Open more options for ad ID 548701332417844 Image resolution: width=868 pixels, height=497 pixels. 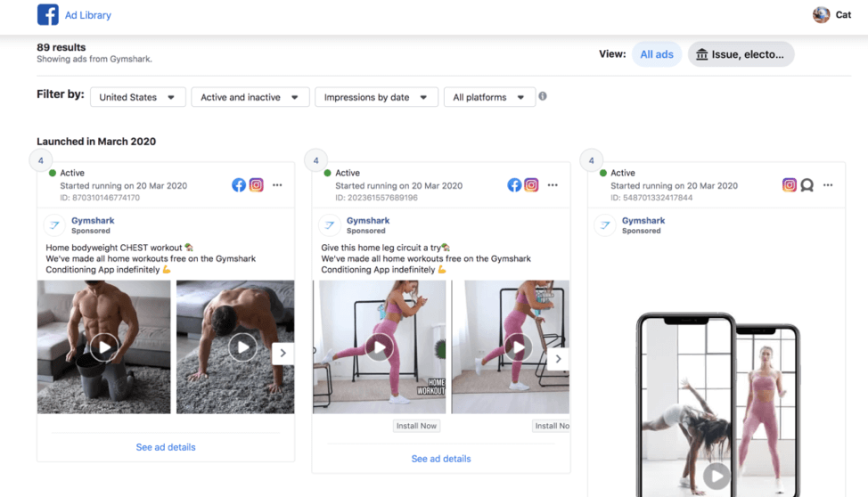[x=828, y=185]
